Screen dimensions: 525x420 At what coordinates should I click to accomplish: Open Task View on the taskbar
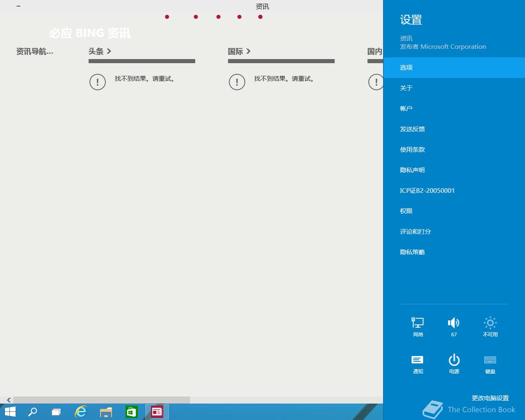[x=56, y=412]
